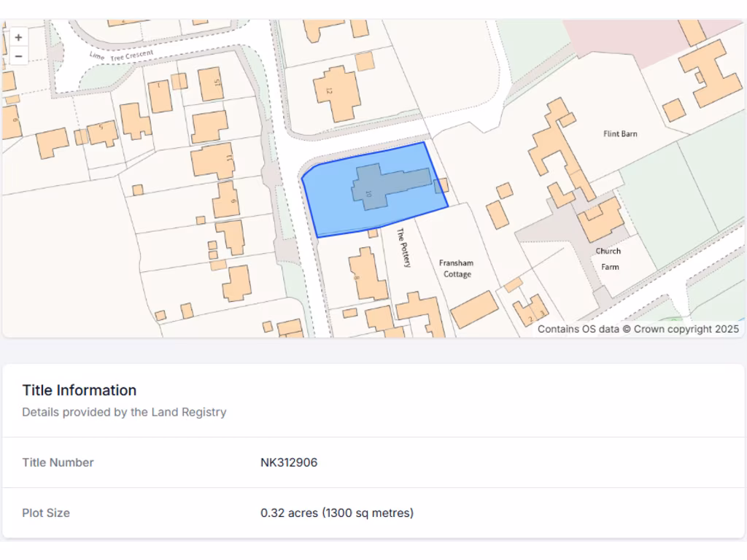
Task: Click the Flint Barn map label
Action: (620, 133)
